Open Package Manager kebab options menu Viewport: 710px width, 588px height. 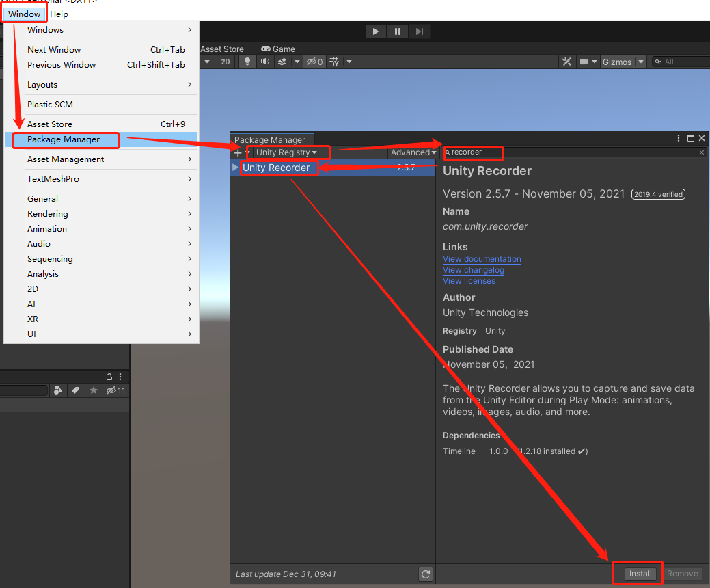click(679, 138)
